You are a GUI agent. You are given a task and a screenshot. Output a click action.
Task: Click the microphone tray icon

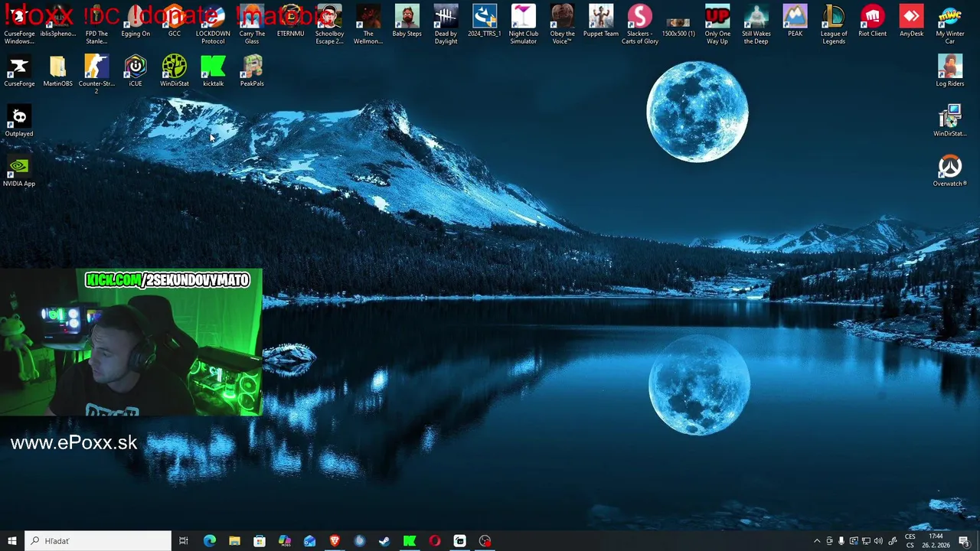point(841,541)
